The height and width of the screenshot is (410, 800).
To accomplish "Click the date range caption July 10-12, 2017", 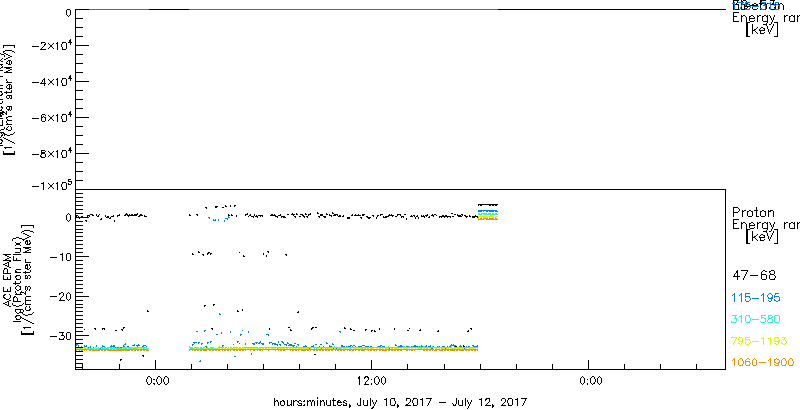I will 399,401.
